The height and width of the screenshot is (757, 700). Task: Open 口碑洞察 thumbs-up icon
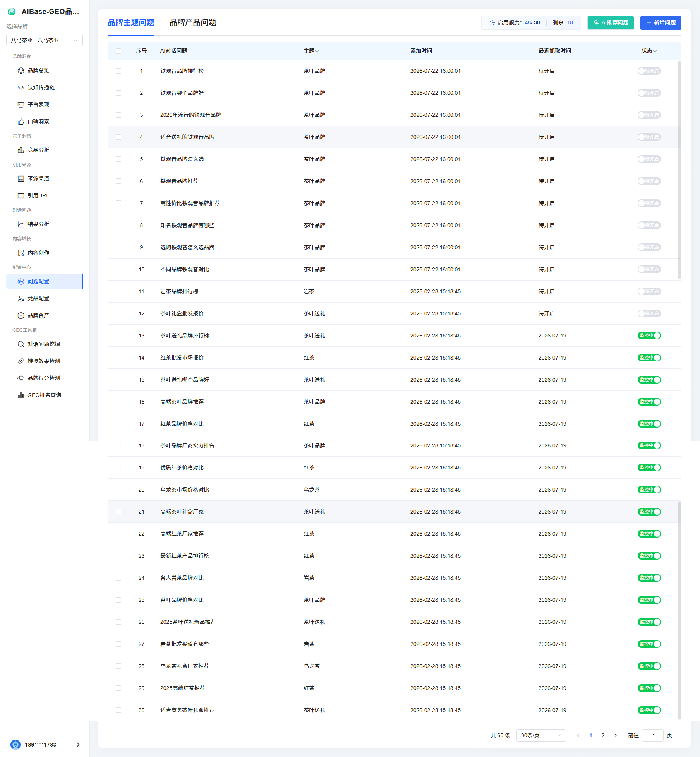click(x=21, y=122)
